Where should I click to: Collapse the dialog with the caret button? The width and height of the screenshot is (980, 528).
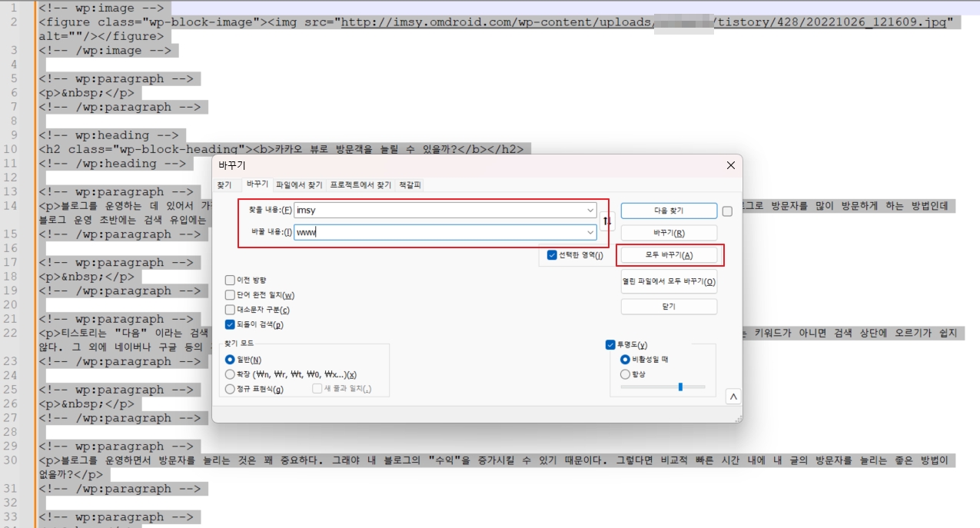pyautogui.click(x=733, y=397)
